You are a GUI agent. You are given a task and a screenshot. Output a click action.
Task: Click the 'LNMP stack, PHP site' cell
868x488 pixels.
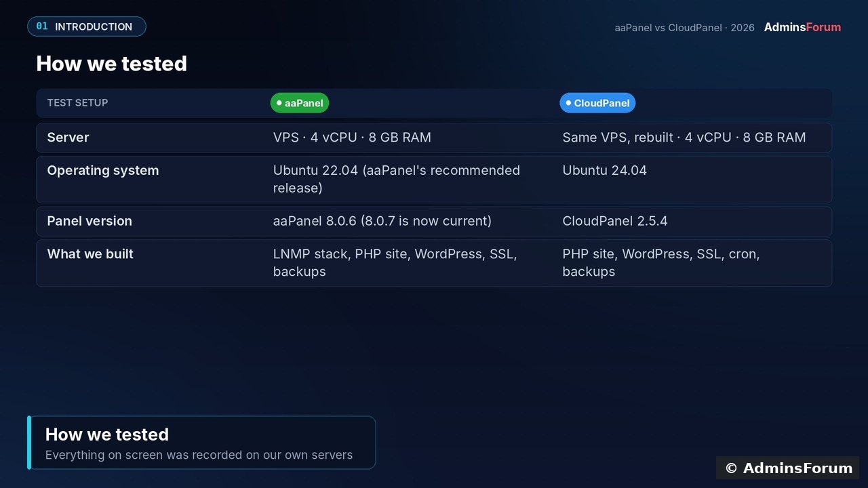point(395,263)
